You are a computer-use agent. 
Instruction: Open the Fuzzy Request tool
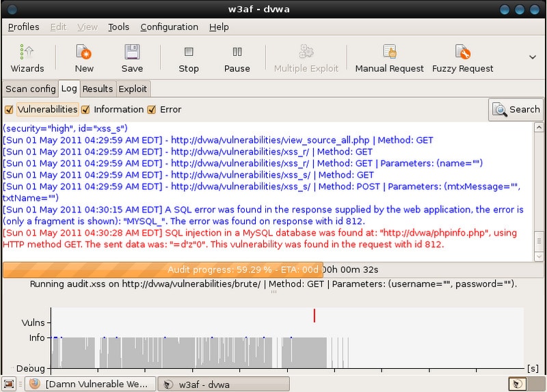(463, 53)
